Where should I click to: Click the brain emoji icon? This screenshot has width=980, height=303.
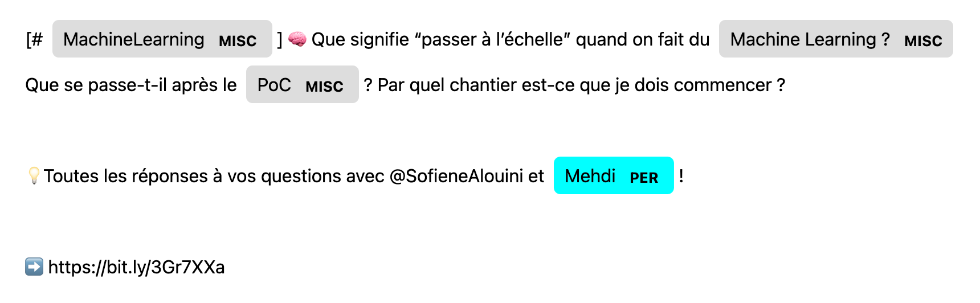coord(297,39)
